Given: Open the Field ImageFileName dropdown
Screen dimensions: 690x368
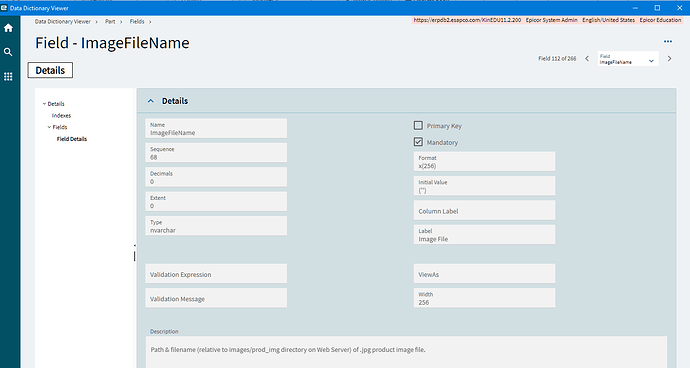Looking at the screenshot, I should [628, 59].
